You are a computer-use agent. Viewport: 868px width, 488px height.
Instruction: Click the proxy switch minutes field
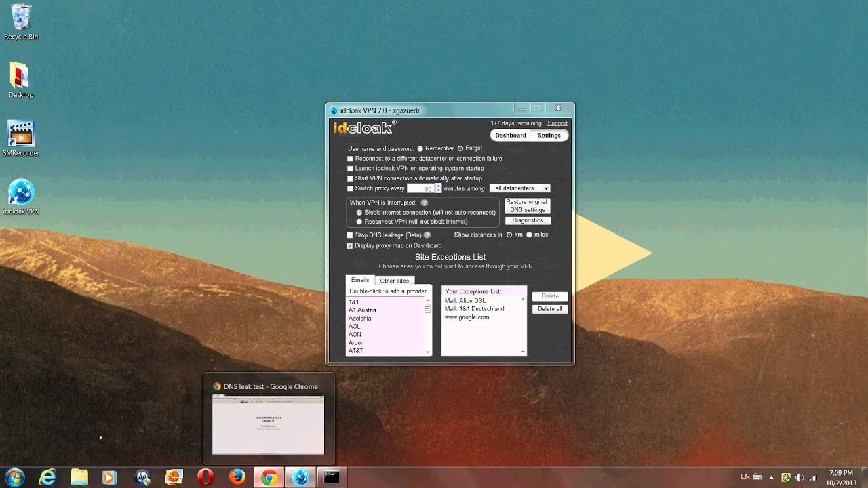tap(421, 188)
